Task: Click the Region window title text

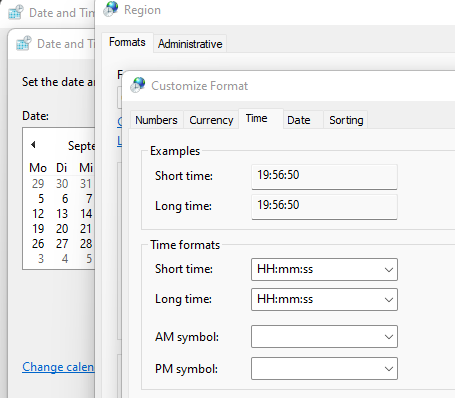Action: tap(142, 10)
